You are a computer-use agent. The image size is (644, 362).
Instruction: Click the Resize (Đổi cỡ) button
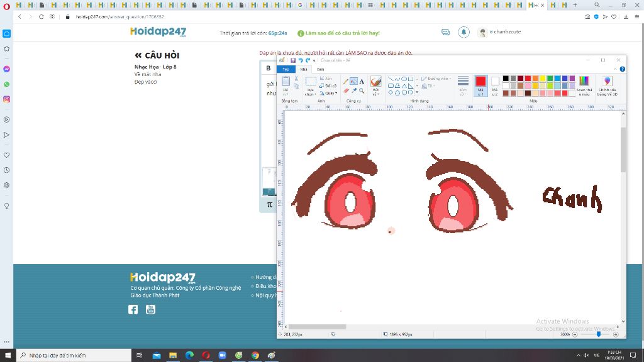[x=328, y=85]
